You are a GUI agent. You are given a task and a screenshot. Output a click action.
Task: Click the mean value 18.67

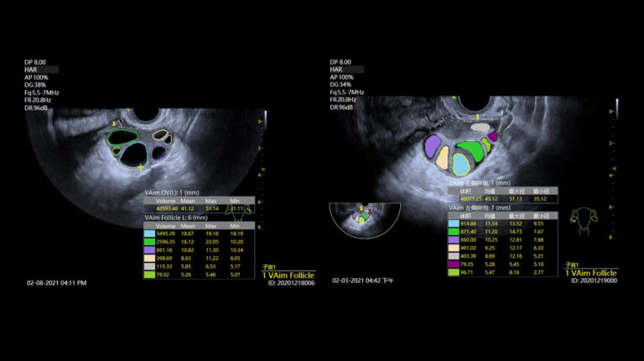click(187, 233)
